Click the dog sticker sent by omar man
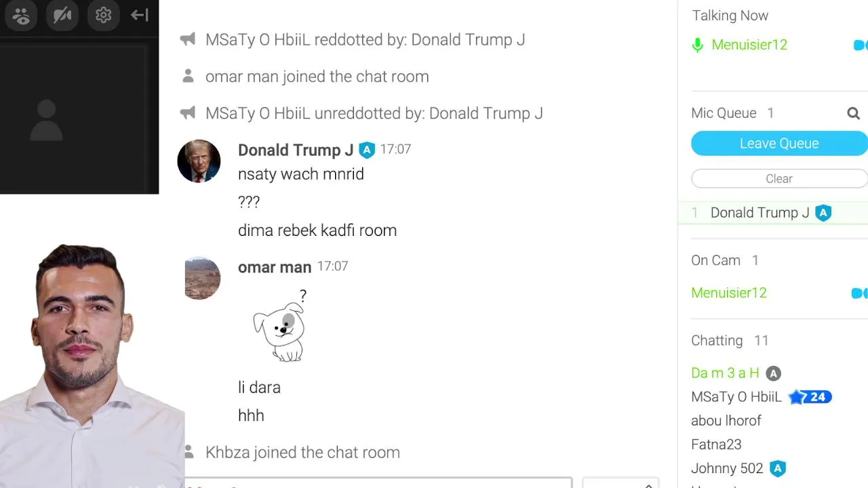 click(280, 329)
